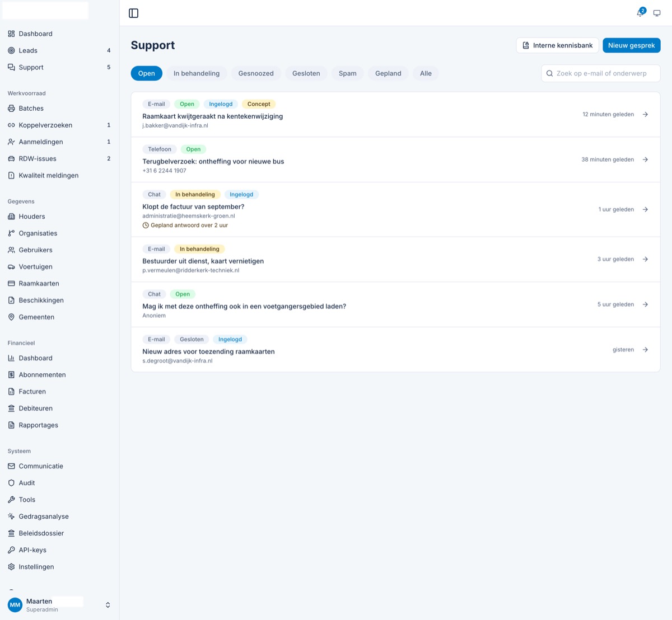Open Kwaliteit meldingen in sidebar

click(59, 176)
